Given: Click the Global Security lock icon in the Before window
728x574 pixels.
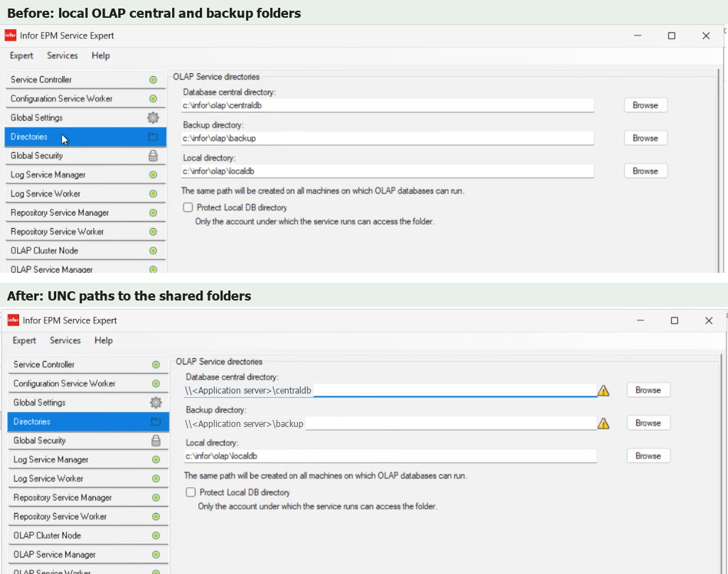Looking at the screenshot, I should (x=153, y=156).
